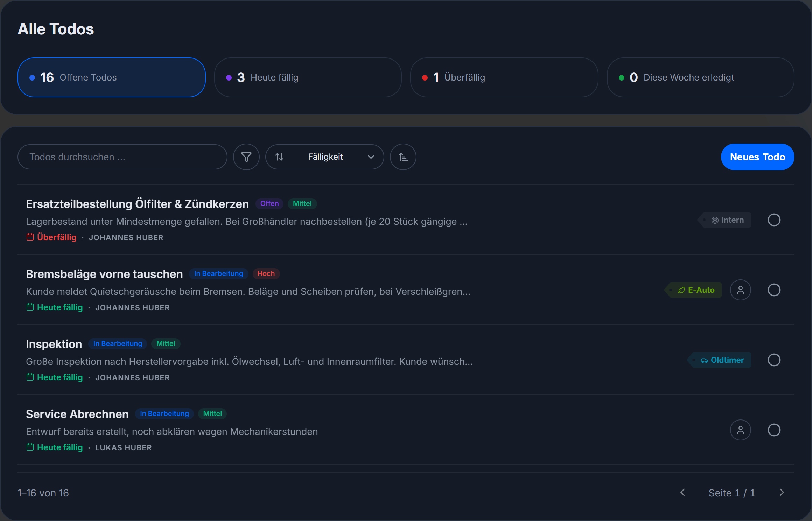Show the 1 Überfällig todos

point(504,77)
